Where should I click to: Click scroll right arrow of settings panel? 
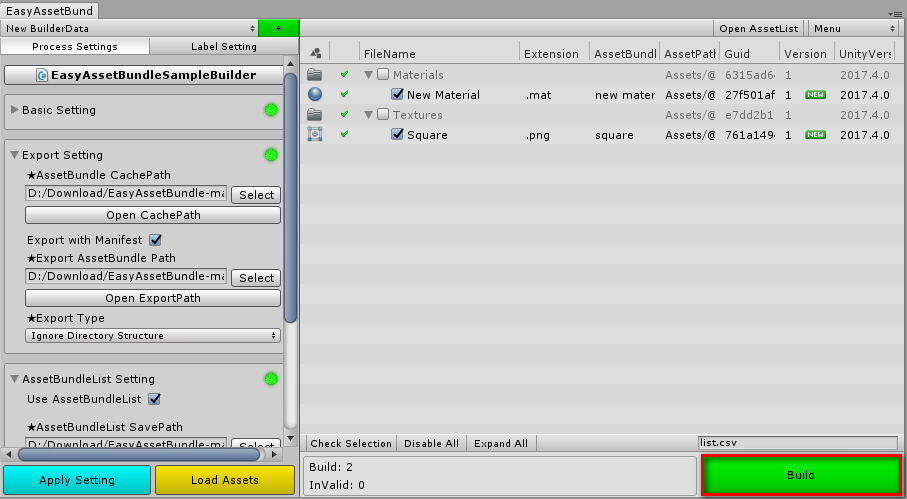275,454
